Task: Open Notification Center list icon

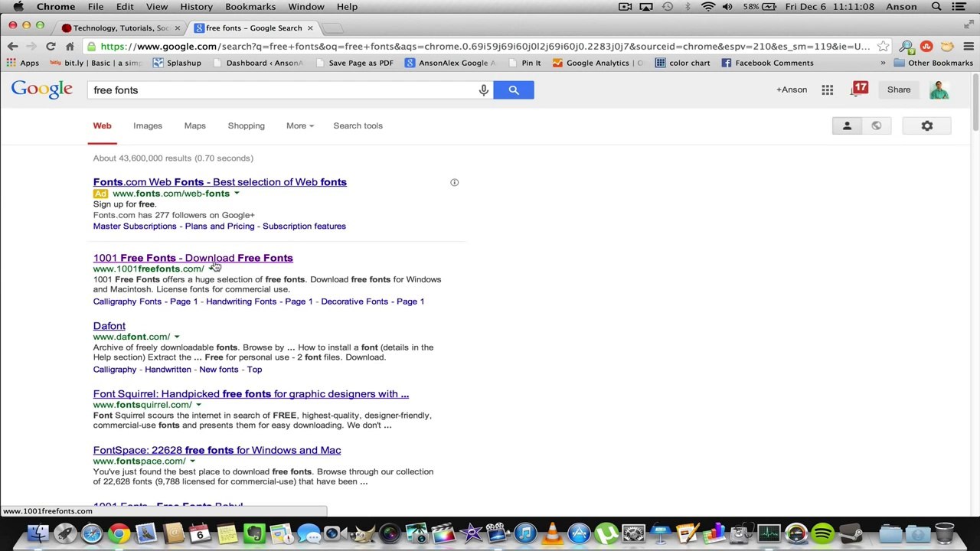Action: pos(959,7)
